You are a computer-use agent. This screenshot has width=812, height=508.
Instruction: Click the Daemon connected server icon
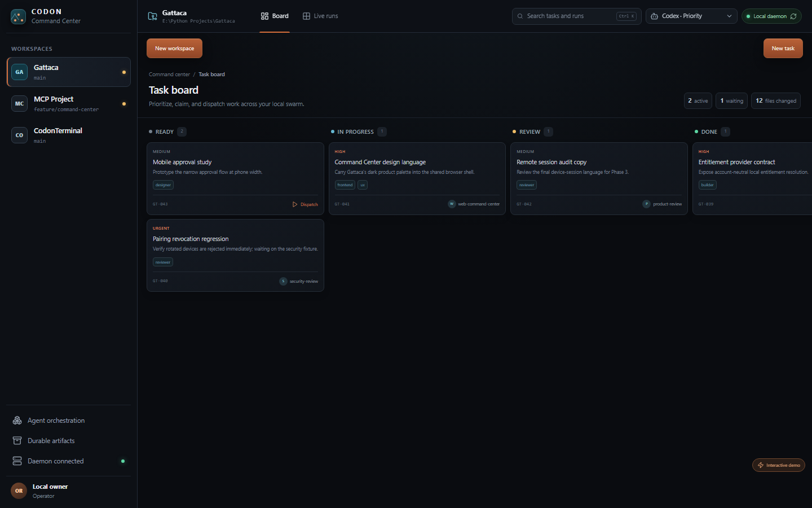[x=17, y=461]
